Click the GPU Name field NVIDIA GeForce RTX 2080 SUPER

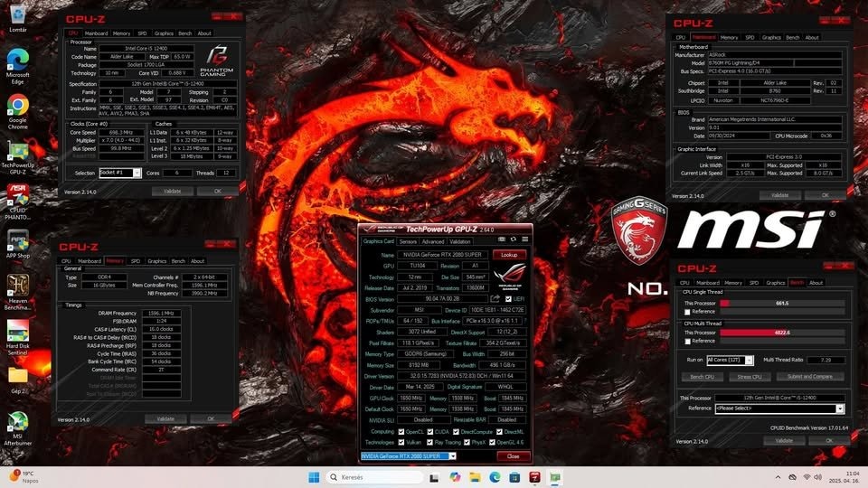coord(442,255)
